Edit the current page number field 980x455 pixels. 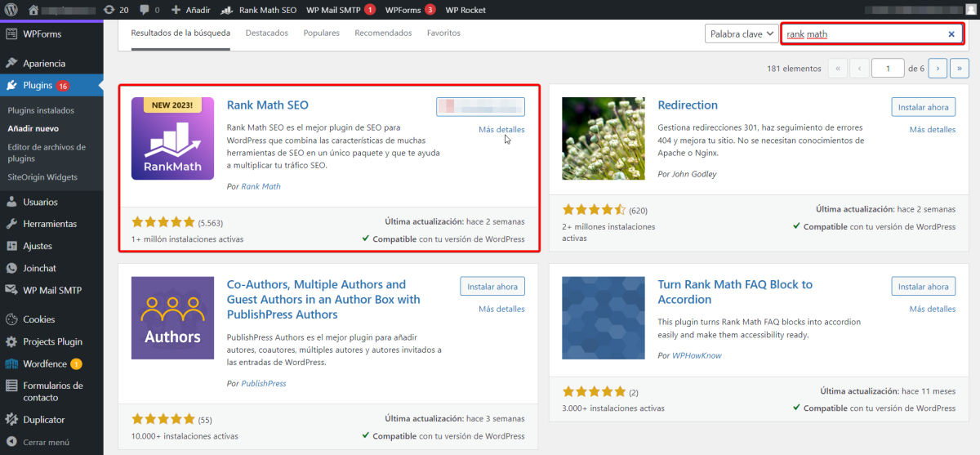coord(888,69)
